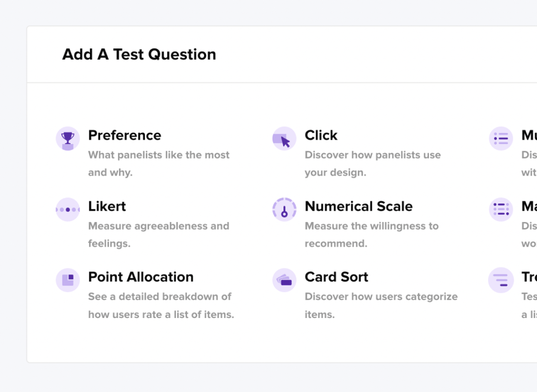Click 'Measure agreeableness and feelings' text
Viewport: 537px width, 392px height.
click(x=159, y=234)
